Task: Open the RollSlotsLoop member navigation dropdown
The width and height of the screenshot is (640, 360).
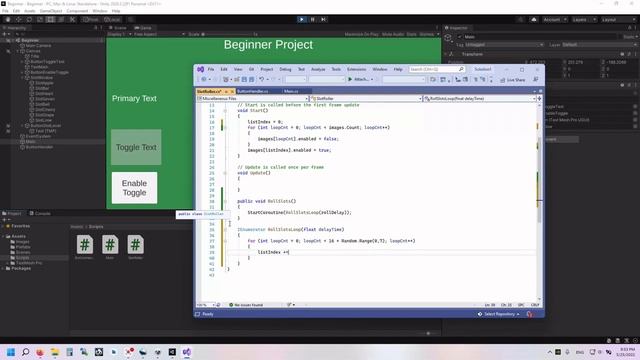Action: coord(480,99)
